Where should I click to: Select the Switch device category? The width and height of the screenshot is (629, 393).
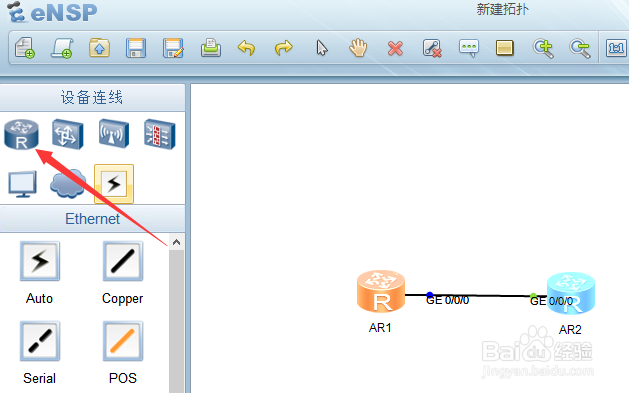point(67,134)
